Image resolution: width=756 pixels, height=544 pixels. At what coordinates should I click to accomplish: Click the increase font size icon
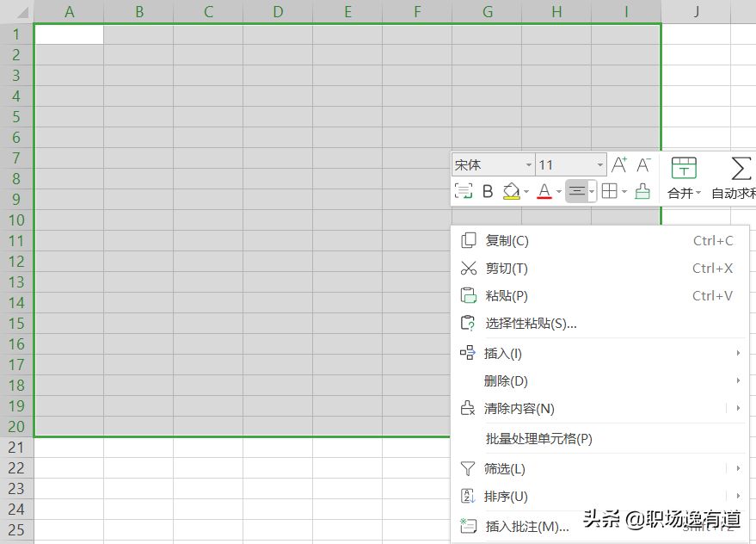pos(619,165)
